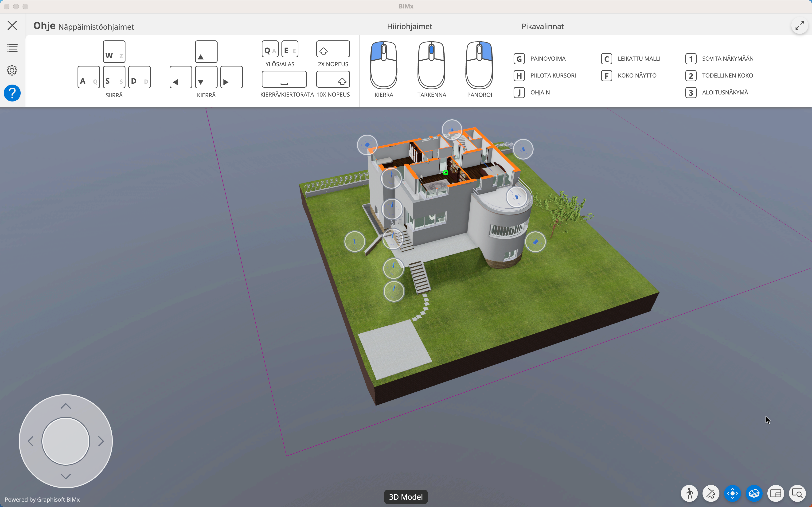Screen dimensions: 812x507
Task: Click the shift key above 2X NOPEUS
Action: [333, 49]
